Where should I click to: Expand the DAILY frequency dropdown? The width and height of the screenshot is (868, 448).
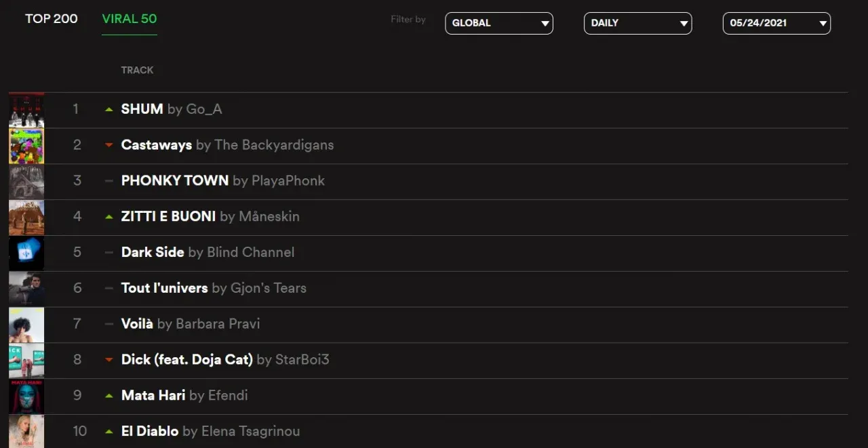point(637,23)
